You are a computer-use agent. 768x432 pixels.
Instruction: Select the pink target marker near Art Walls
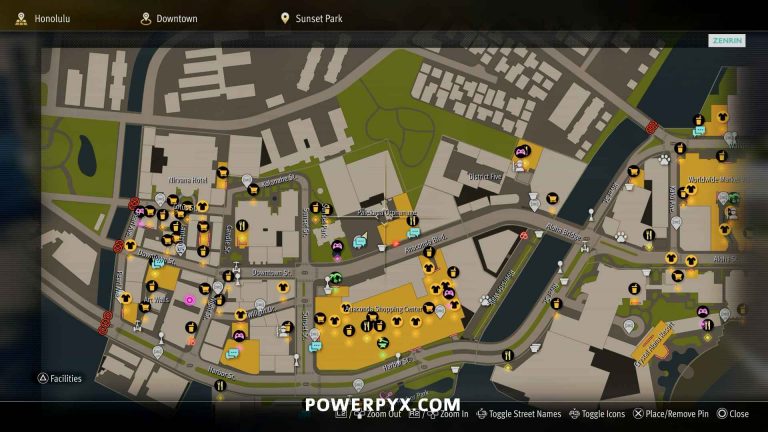[x=190, y=300]
